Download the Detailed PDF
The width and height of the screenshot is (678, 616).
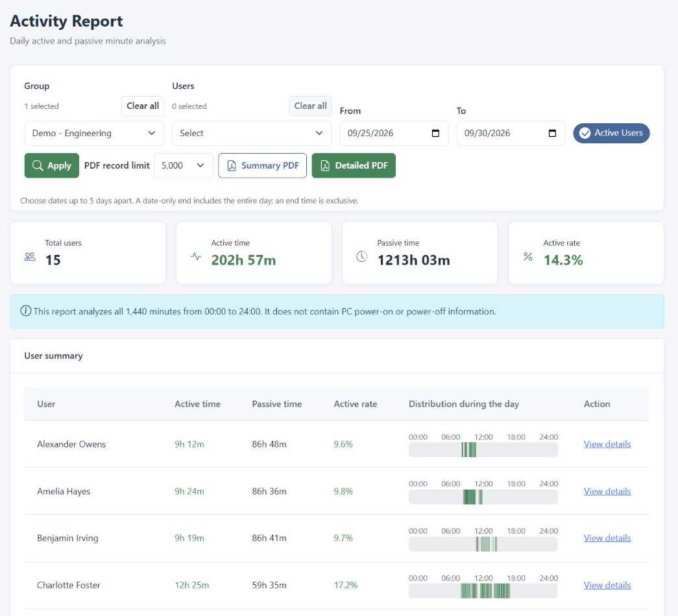pos(354,165)
